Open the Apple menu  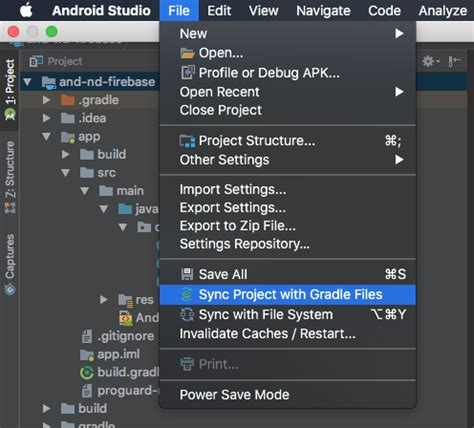[26, 10]
